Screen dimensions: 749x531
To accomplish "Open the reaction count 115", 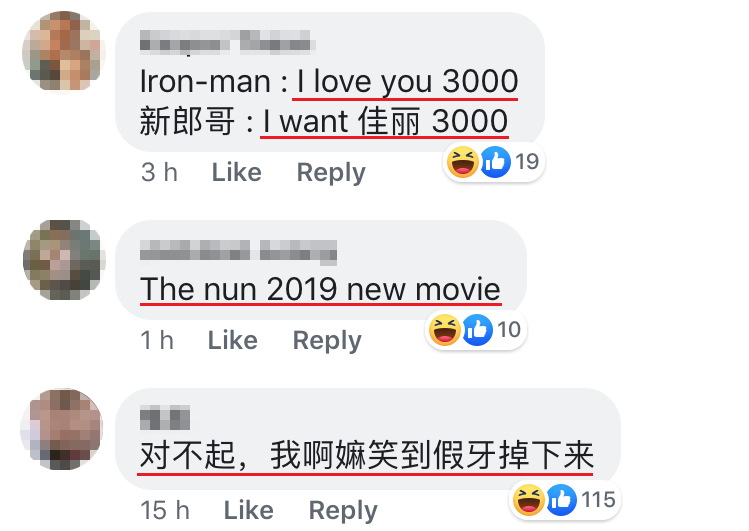I will pos(598,499).
